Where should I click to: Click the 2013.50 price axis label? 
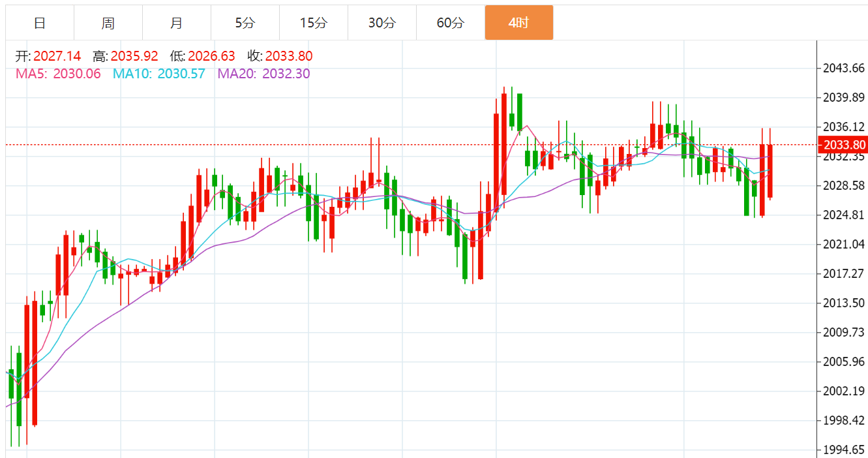[844, 303]
